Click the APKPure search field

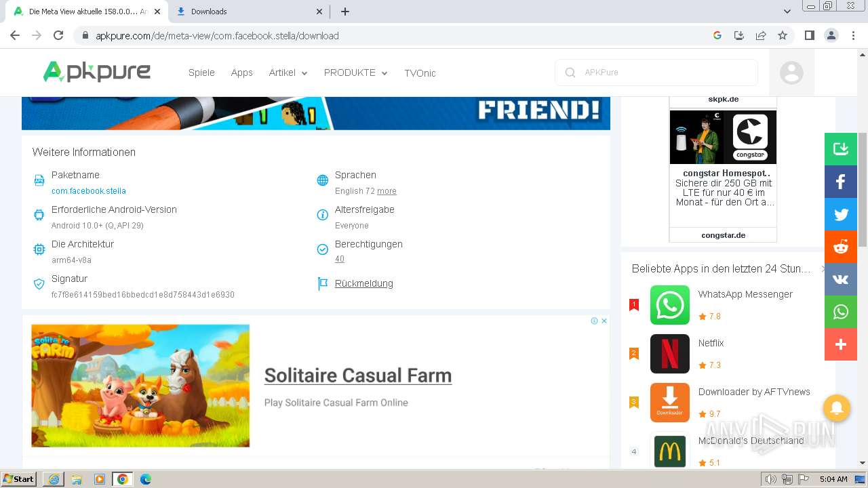click(x=656, y=73)
